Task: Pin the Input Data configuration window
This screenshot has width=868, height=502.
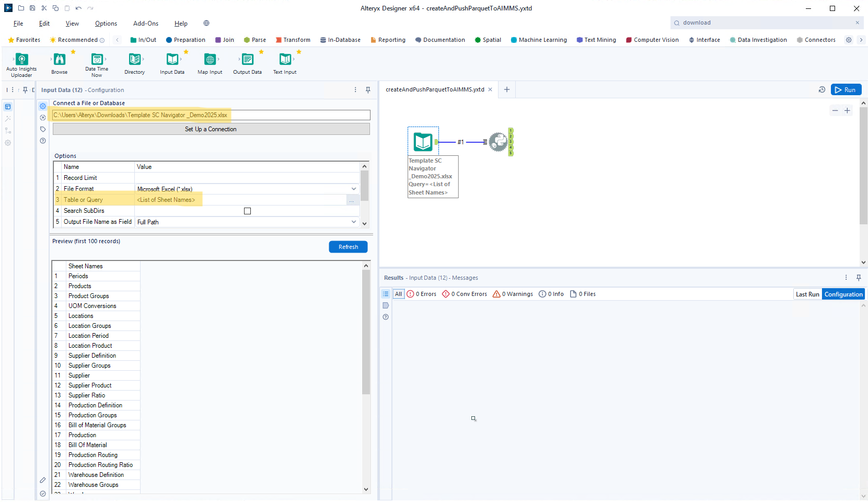Action: (x=368, y=90)
